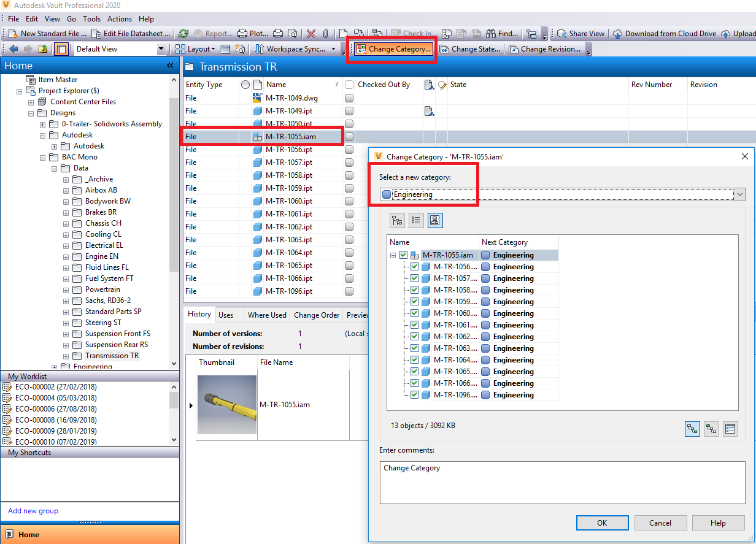The height and width of the screenshot is (544, 756).
Task: Click the orange Home bar button
Action: click(x=90, y=534)
